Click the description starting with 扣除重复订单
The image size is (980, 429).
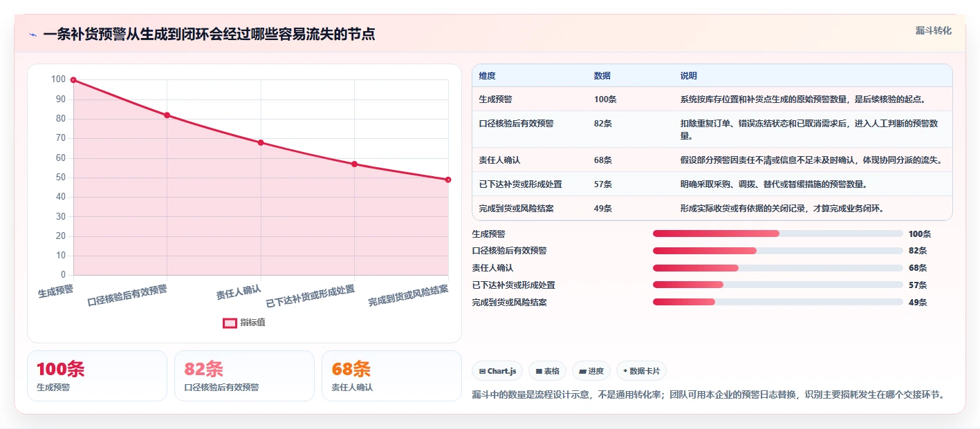pyautogui.click(x=809, y=130)
